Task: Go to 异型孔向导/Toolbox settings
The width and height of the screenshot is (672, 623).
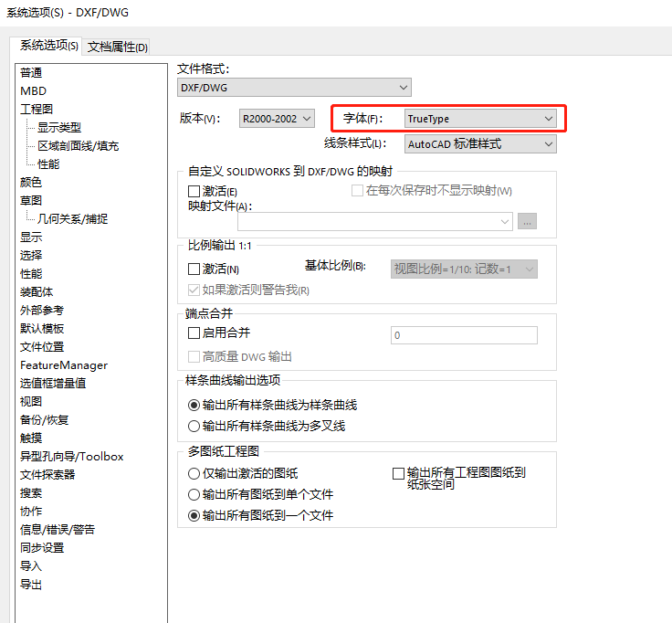Action: 71,456
